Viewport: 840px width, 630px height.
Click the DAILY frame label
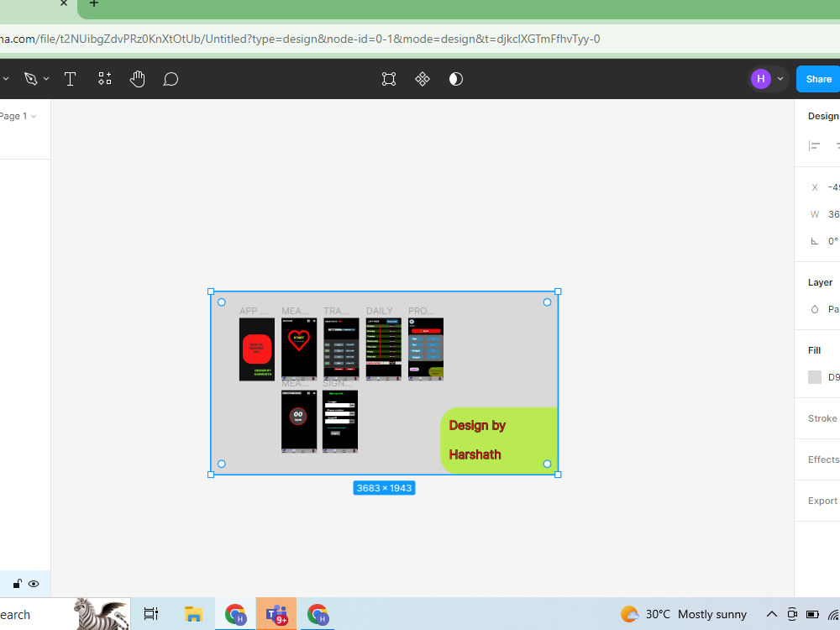pos(380,311)
